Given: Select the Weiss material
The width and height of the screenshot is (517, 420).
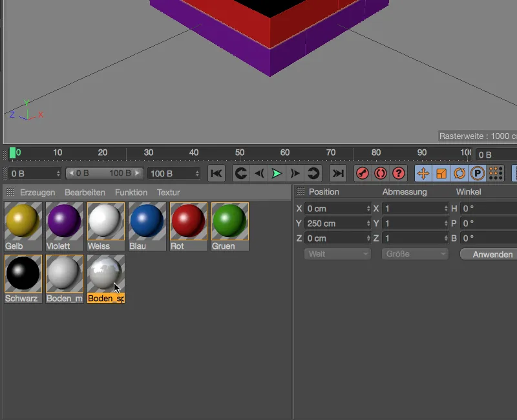Looking at the screenshot, I should click(x=106, y=227).
